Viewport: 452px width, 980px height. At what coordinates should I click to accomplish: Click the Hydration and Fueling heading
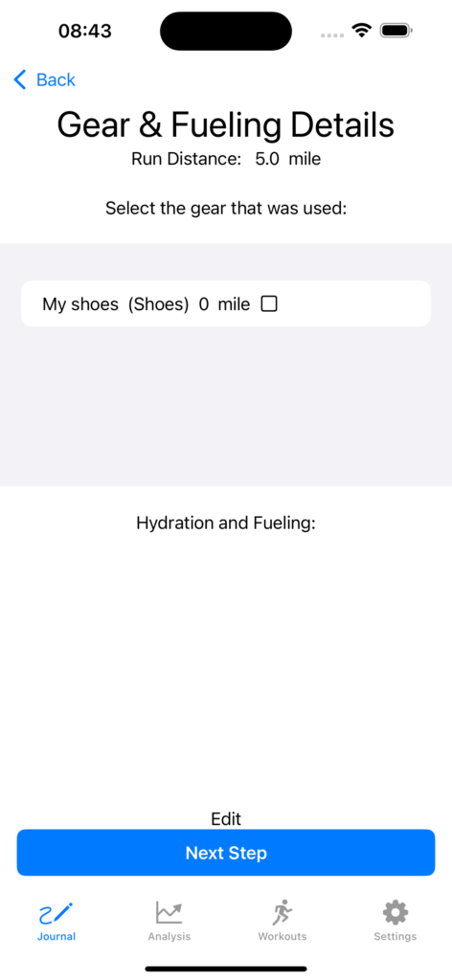point(226,523)
